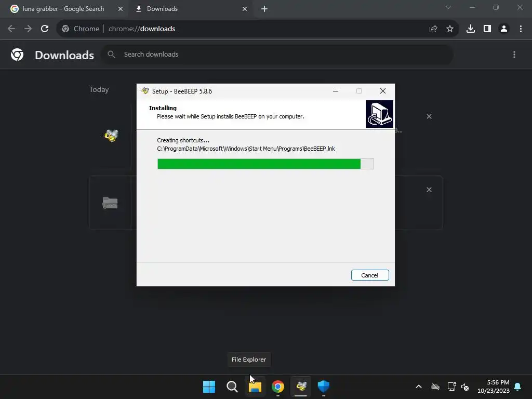Cancel the BeeBEEP installation
532x399 pixels.
click(370, 275)
